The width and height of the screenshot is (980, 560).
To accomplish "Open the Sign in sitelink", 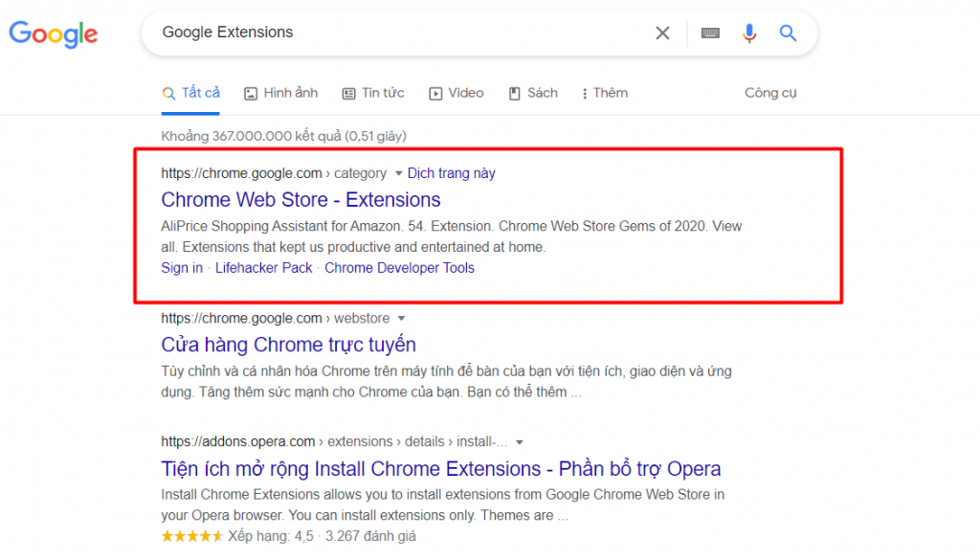I will pos(182,267).
